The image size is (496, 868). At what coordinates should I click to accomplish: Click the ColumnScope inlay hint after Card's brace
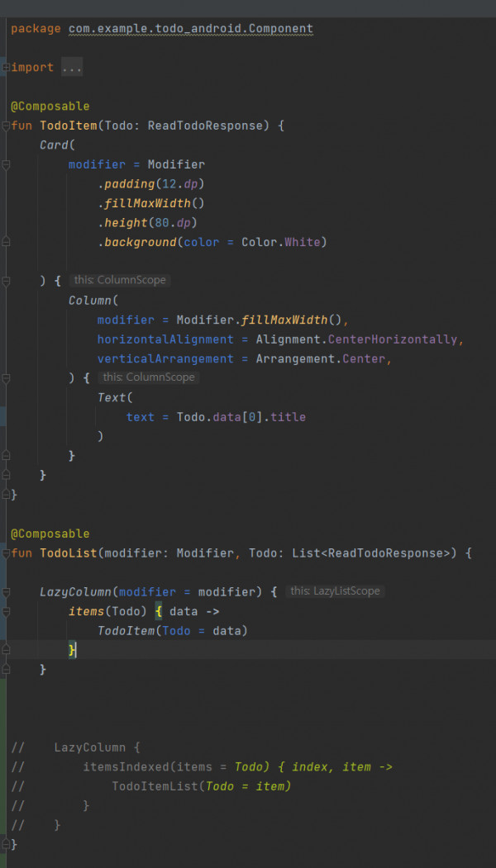pyautogui.click(x=120, y=280)
